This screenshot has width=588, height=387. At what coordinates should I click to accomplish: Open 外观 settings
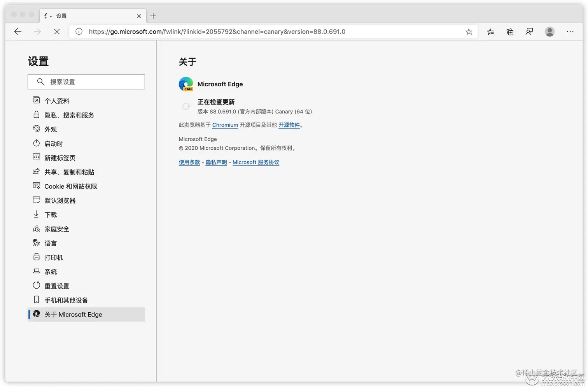[86, 129]
